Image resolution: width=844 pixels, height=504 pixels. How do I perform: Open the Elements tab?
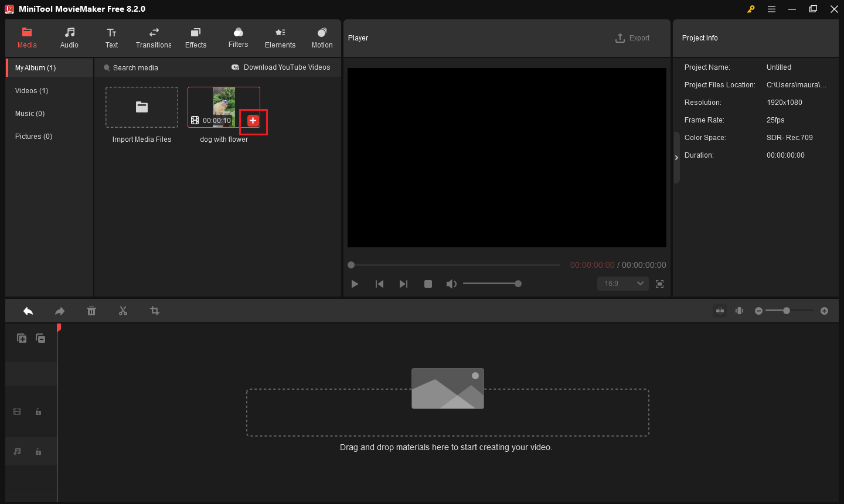tap(280, 38)
